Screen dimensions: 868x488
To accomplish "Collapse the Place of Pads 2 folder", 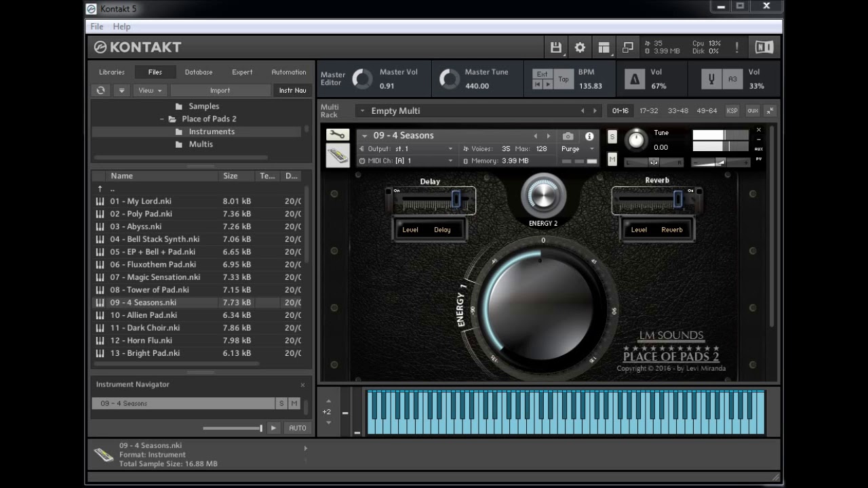I will 162,119.
